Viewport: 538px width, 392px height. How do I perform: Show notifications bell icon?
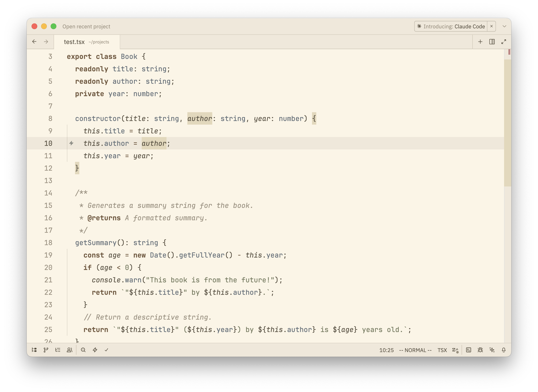point(504,350)
